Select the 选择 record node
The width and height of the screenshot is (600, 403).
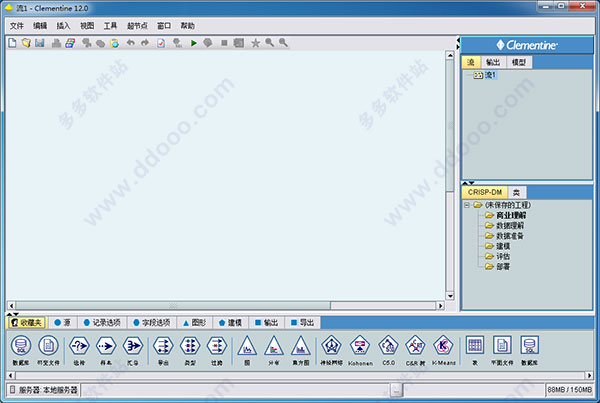click(x=79, y=350)
